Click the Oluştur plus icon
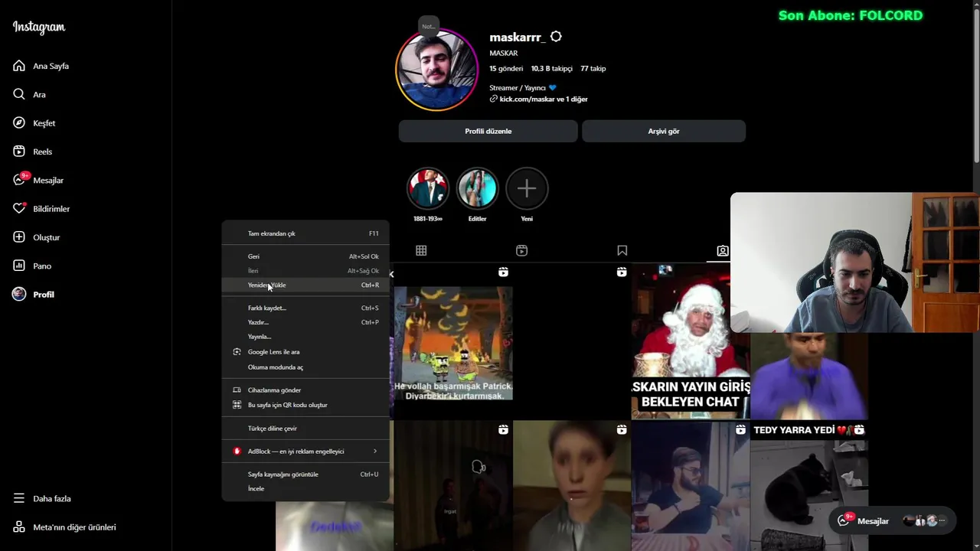 (x=19, y=237)
